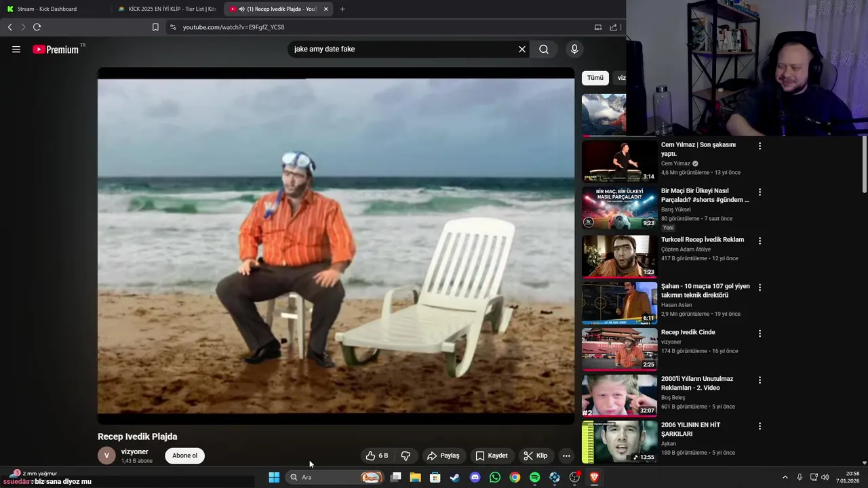Open Recep Ivedik Cinde video title
Image resolution: width=868 pixels, height=488 pixels.
688,332
